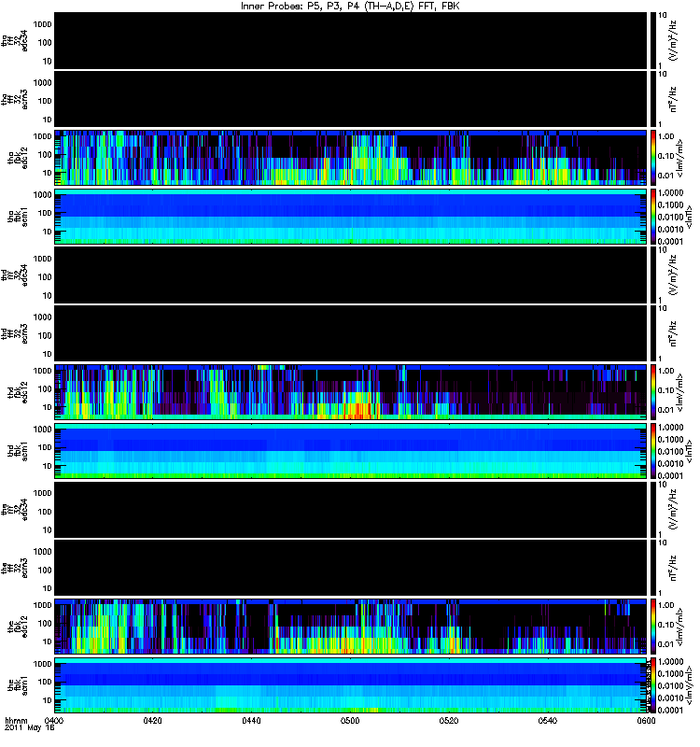Click the 0420 time axis label
This screenshot has width=700, height=747.
click(x=152, y=720)
